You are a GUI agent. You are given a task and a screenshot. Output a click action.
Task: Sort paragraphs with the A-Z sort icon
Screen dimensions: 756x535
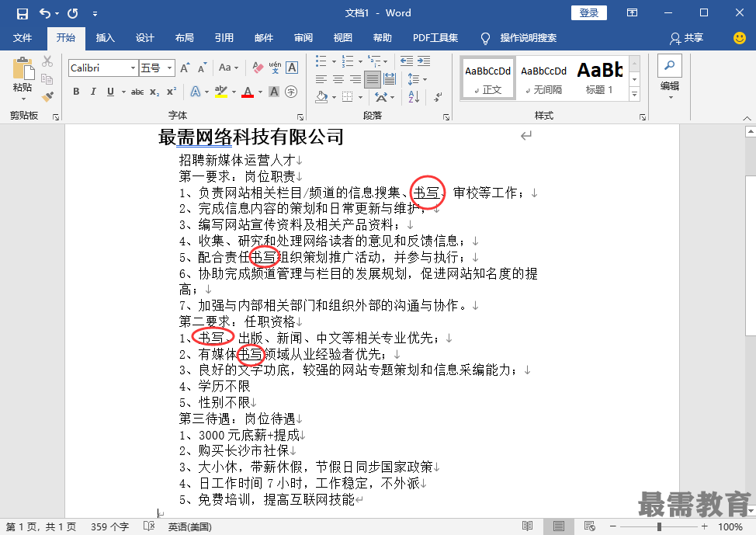pyautogui.click(x=414, y=97)
